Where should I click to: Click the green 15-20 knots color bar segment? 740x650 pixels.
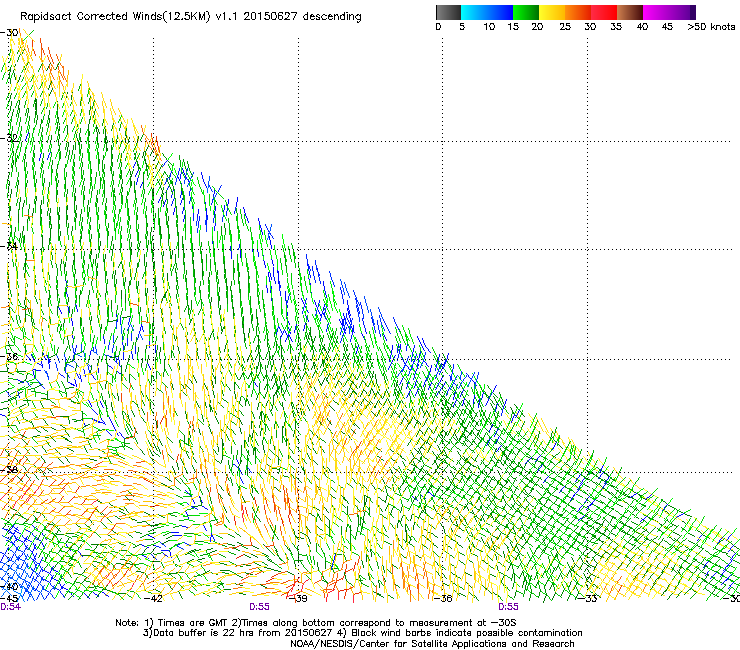point(526,12)
